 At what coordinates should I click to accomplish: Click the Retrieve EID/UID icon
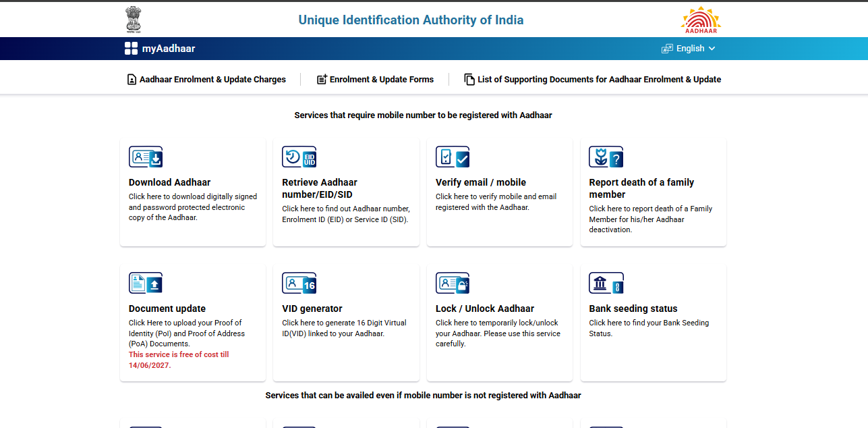[x=299, y=157]
